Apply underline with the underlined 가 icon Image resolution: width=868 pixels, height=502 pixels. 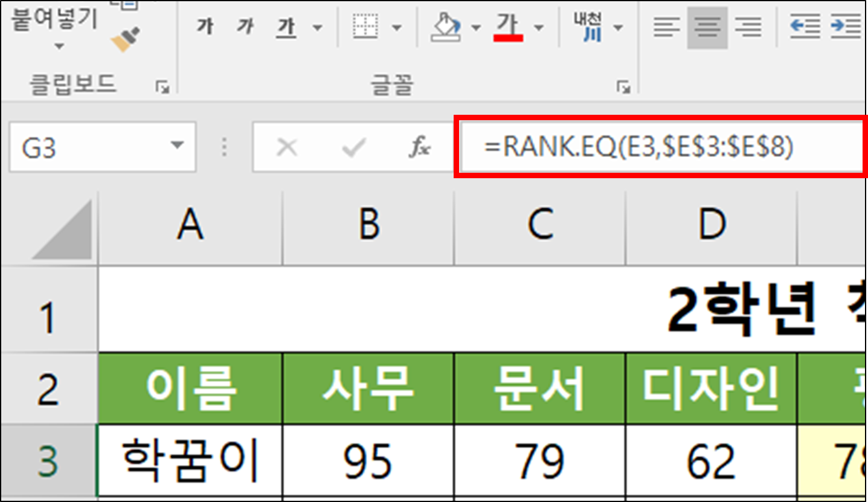(286, 26)
